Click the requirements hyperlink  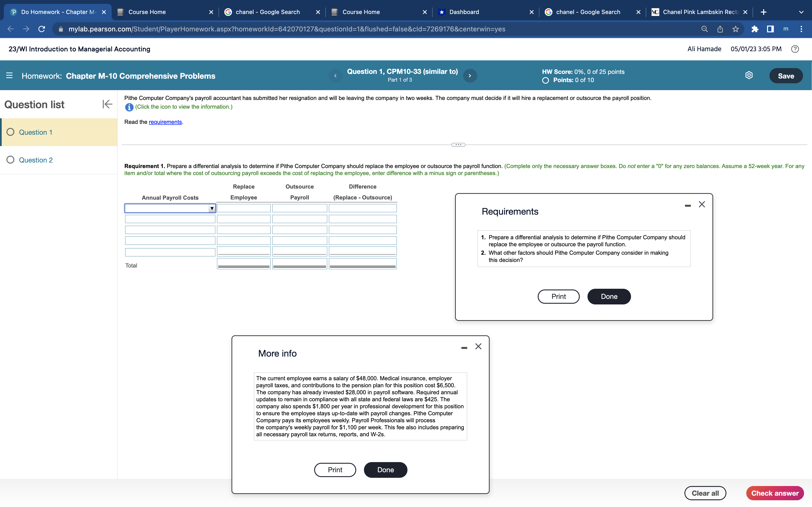pos(165,122)
